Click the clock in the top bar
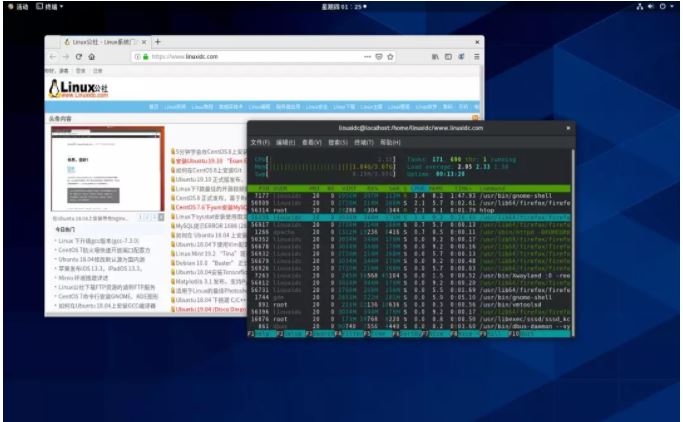The width and height of the screenshot is (683, 422). (340, 6)
